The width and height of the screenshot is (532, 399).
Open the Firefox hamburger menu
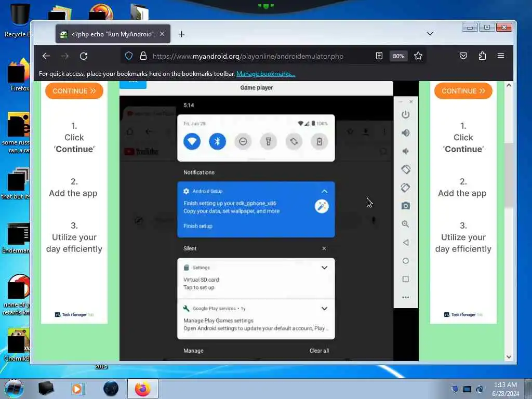tap(501, 56)
